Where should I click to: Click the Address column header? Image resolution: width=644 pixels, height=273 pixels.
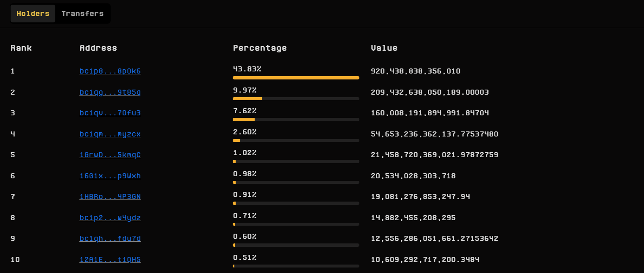click(98, 48)
